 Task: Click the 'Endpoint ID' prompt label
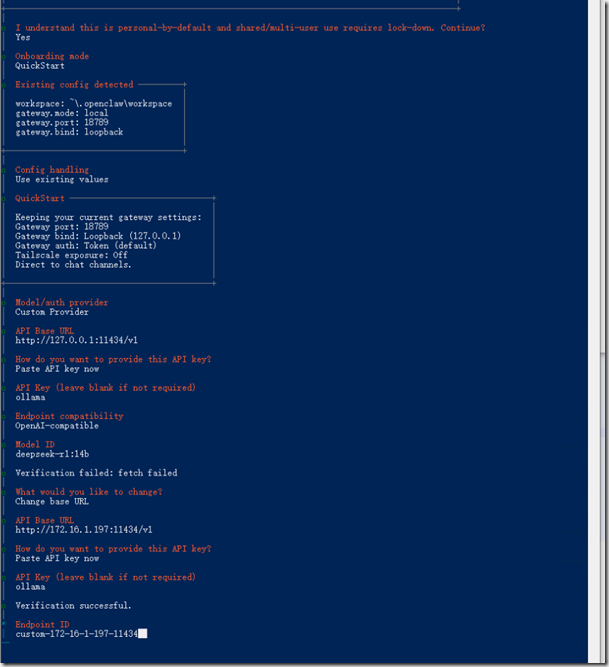point(42,624)
